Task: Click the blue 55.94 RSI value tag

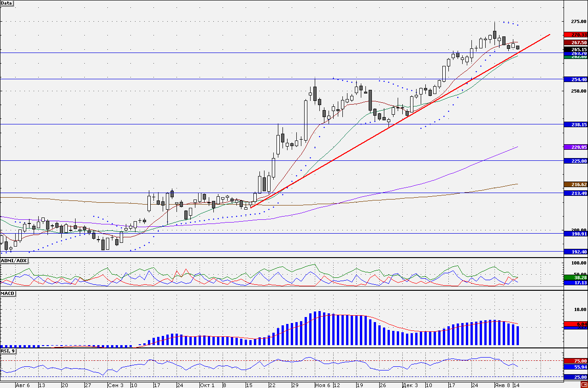Action: [x=576, y=367]
